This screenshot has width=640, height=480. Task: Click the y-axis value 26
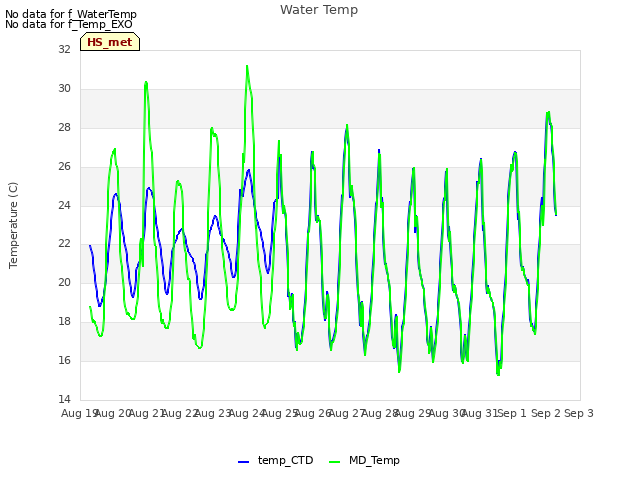64,166
